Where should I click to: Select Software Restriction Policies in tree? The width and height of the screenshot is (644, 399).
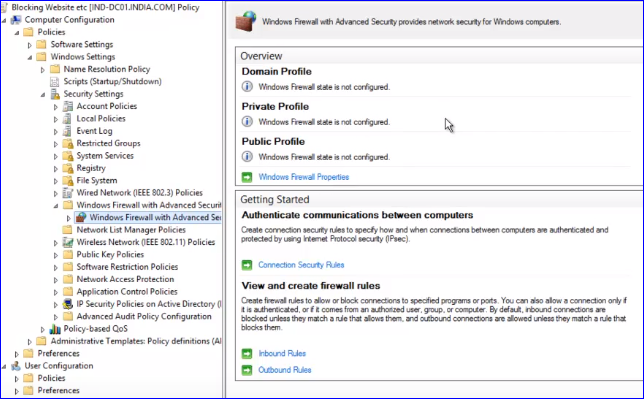tap(127, 267)
